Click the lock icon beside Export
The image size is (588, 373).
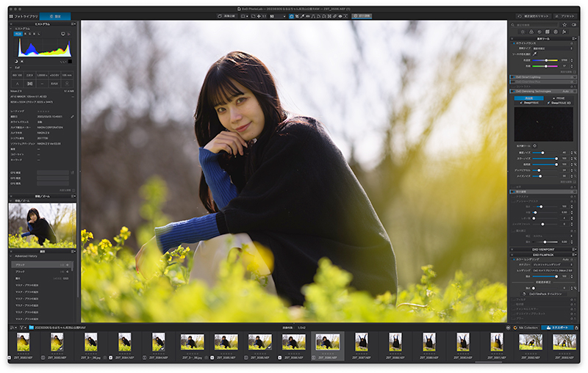(x=576, y=327)
